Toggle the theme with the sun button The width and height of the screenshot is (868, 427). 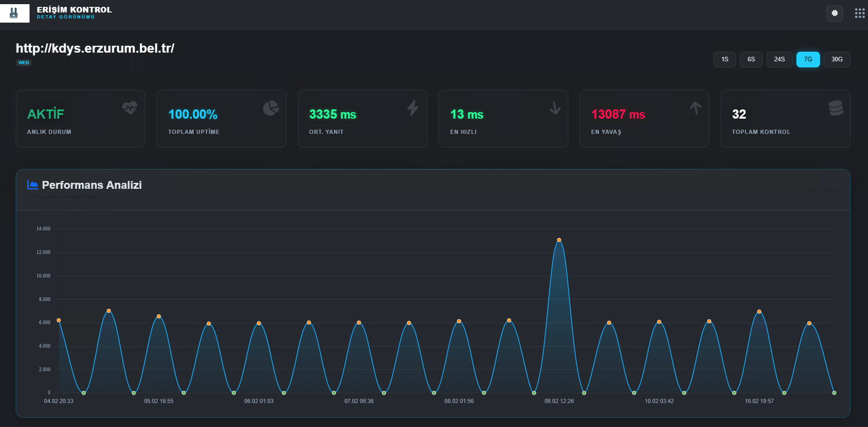[x=834, y=13]
